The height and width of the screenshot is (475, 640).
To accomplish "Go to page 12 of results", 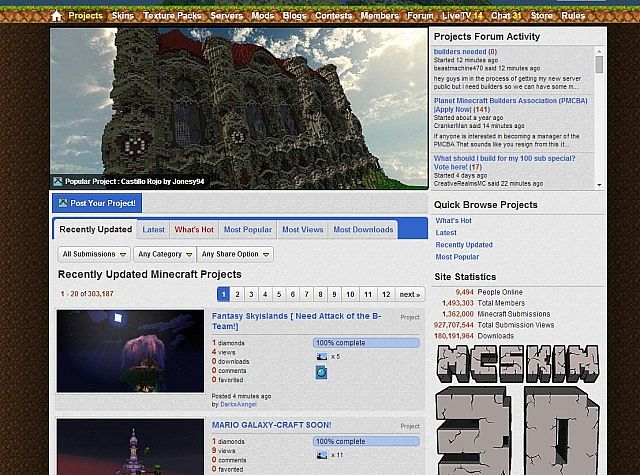I will coord(386,294).
